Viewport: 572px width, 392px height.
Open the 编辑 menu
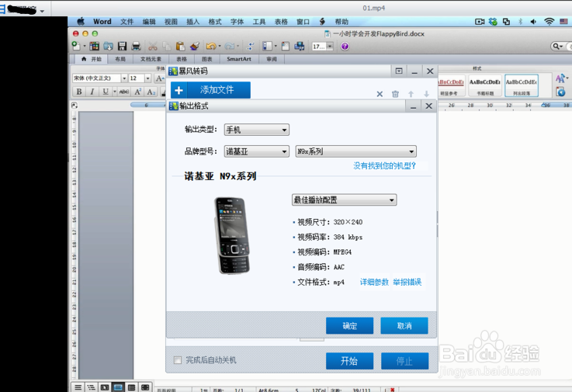pos(149,22)
